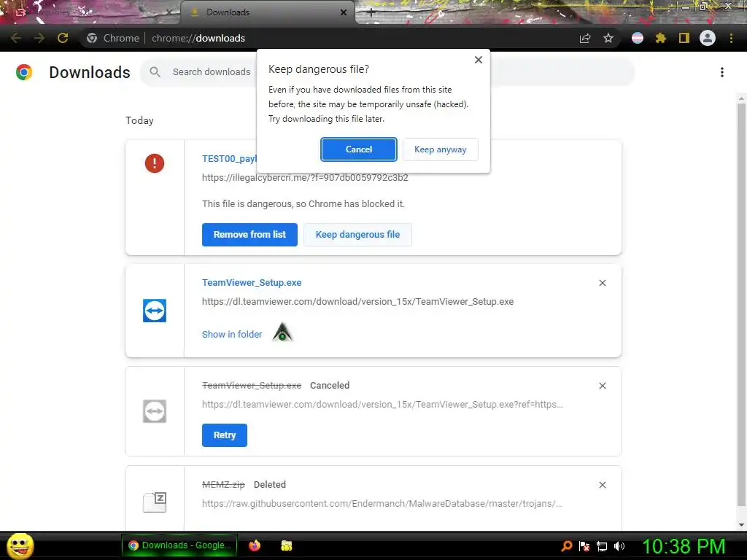Click the scrollbar down arrow
Screen dimensions: 747x560
pyautogui.click(x=741, y=525)
